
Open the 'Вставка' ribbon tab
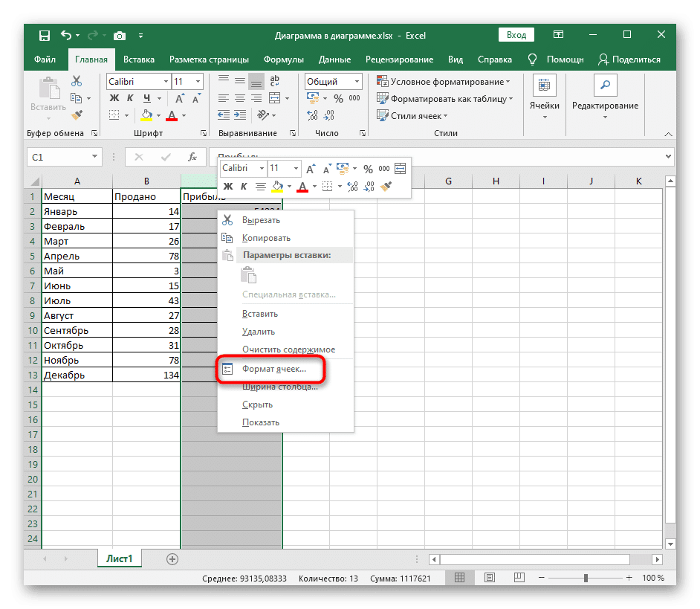(139, 59)
